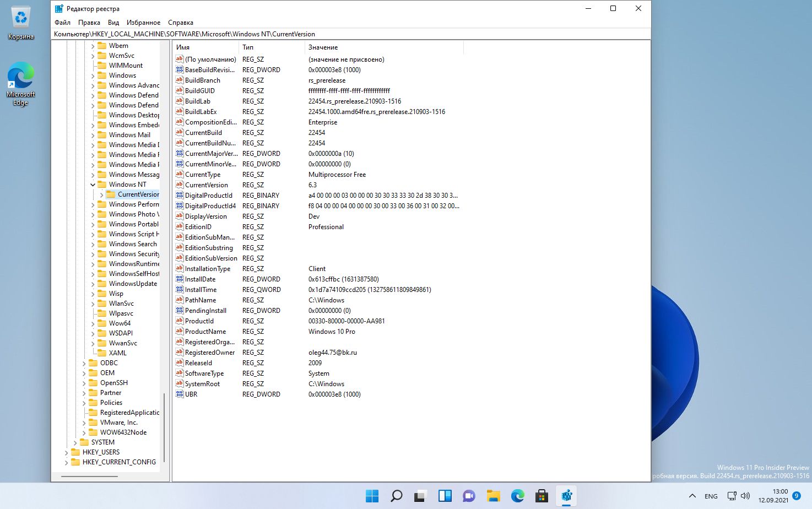Image resolution: width=812 pixels, height=509 pixels.
Task: Open the Widgets panel on the taskbar
Action: point(445,496)
